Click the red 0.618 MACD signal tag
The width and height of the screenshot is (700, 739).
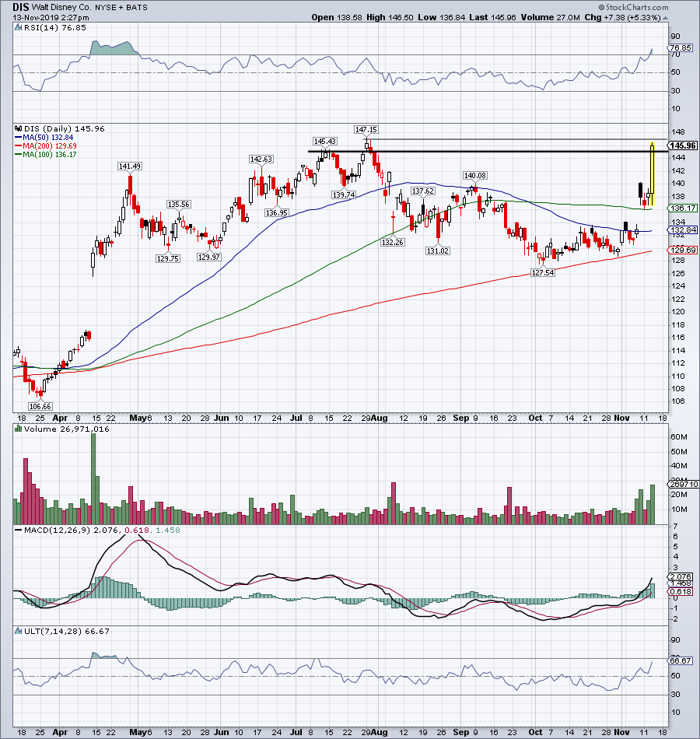point(681,591)
